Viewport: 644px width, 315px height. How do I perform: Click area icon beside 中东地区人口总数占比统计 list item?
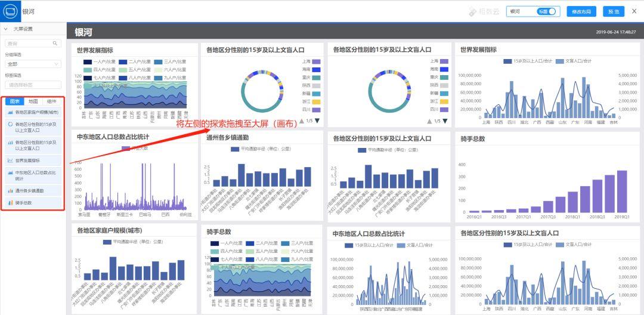[x=10, y=173]
